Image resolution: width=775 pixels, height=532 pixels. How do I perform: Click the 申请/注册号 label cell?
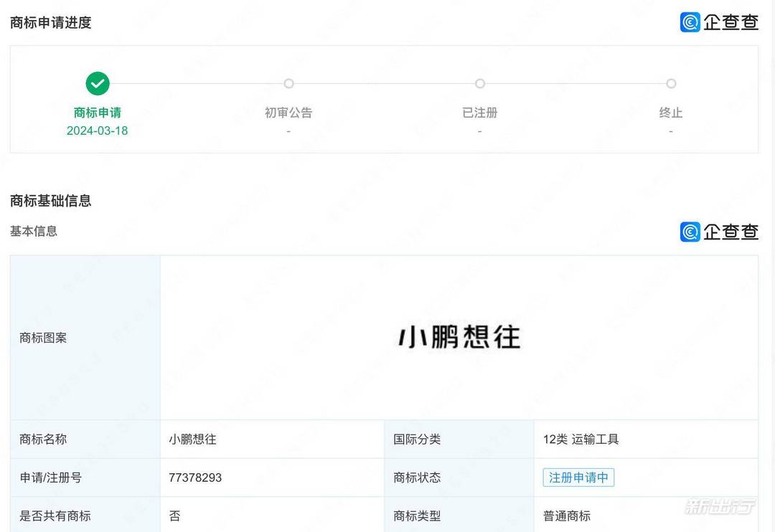coord(85,478)
